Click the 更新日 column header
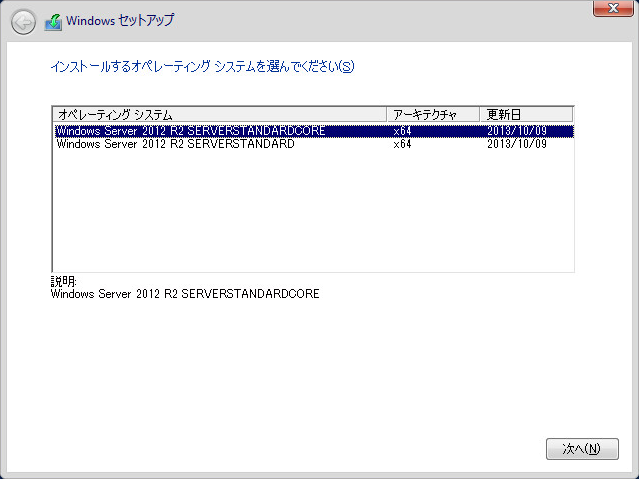 [527, 115]
